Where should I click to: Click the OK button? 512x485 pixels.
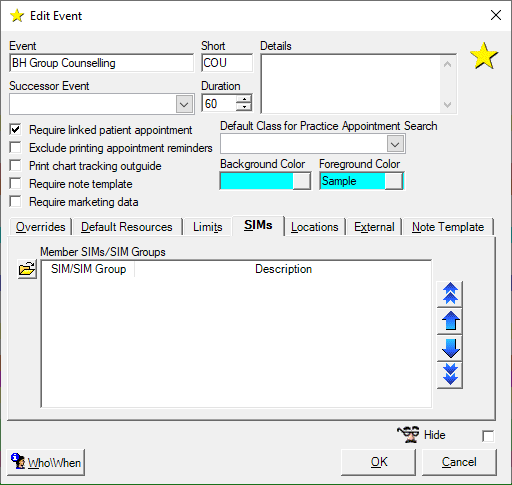click(379, 462)
